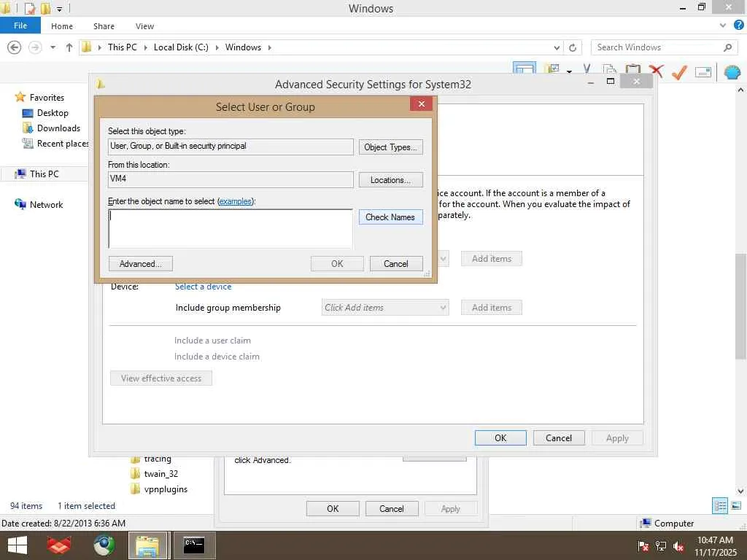Image resolution: width=747 pixels, height=560 pixels.
Task: Click the properties card toolbar icon
Action: pyautogui.click(x=703, y=72)
